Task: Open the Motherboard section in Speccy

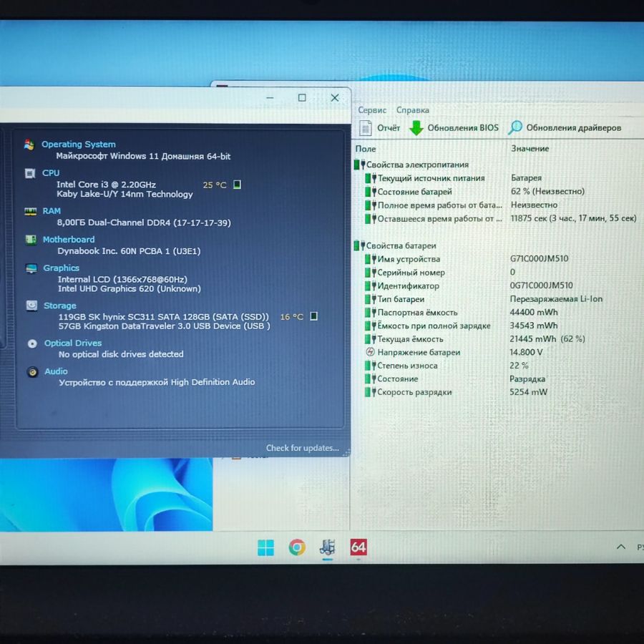Action: 69,240
